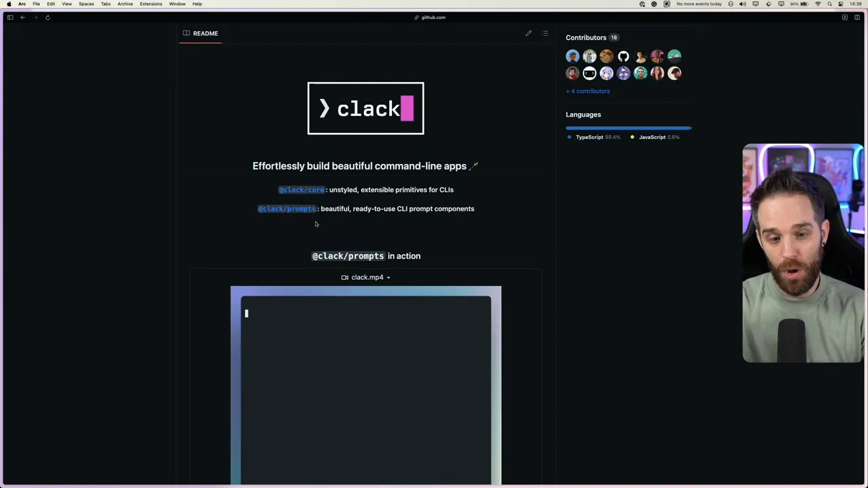Viewport: 868px width, 488px height.
Task: Click the '+ 4 contributors' link
Action: point(588,91)
